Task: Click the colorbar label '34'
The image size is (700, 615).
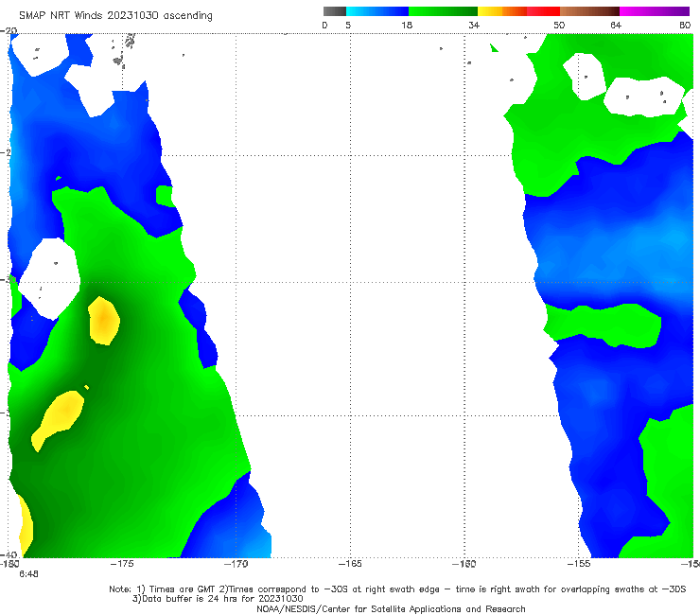Action: (x=474, y=26)
